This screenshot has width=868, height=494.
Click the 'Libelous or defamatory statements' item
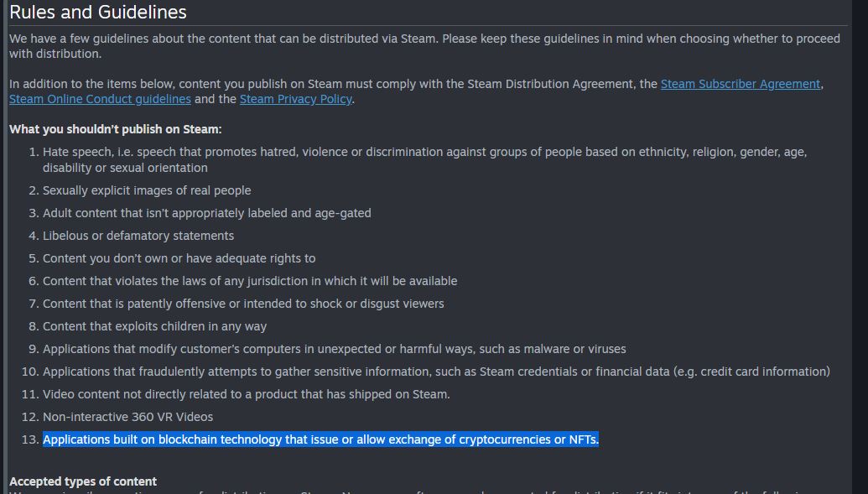coord(138,236)
